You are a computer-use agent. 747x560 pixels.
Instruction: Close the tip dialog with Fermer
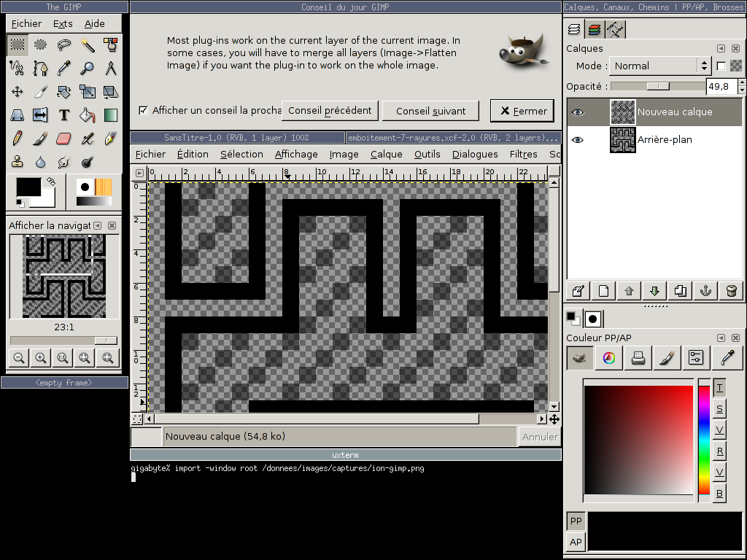pyautogui.click(x=522, y=111)
